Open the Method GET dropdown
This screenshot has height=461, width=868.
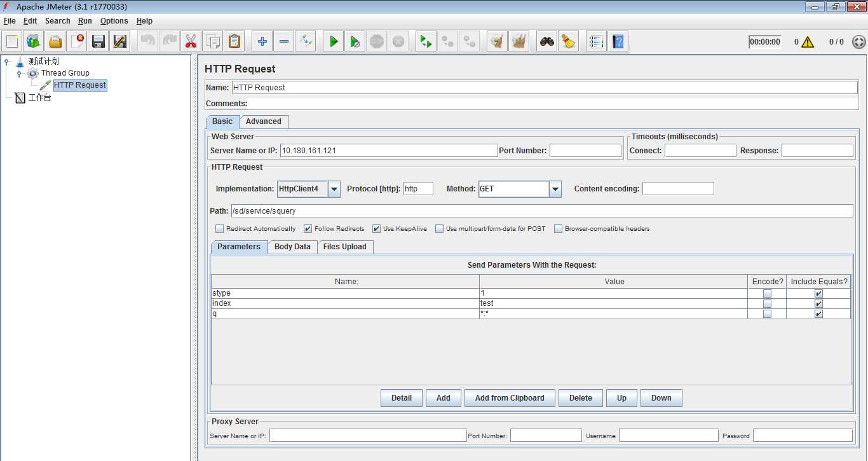pyautogui.click(x=555, y=189)
